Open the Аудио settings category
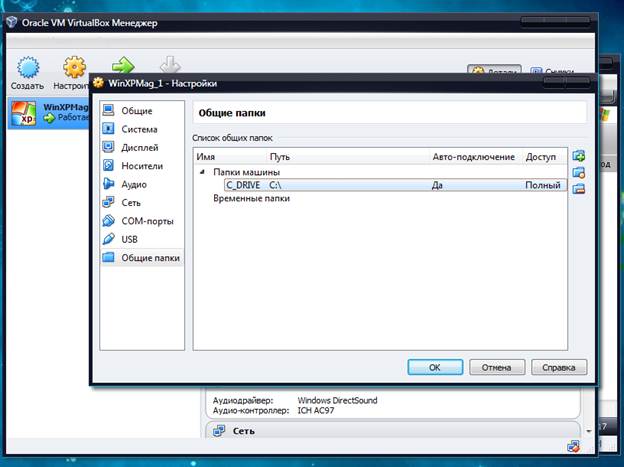 [x=142, y=184]
